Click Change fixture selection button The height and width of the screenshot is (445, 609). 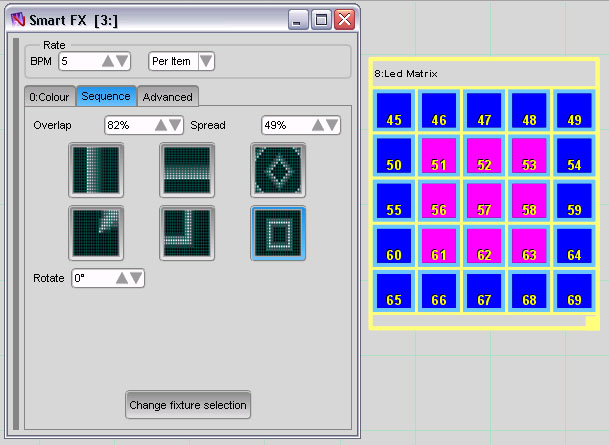click(x=188, y=405)
